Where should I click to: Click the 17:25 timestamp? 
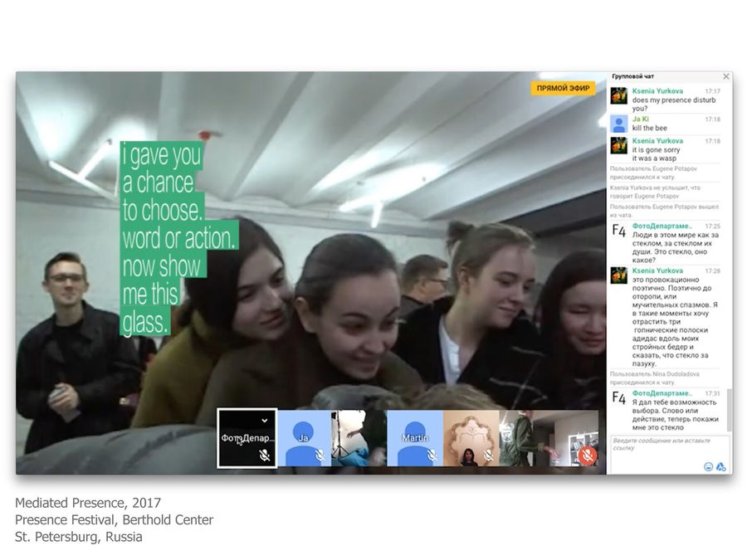point(713,226)
